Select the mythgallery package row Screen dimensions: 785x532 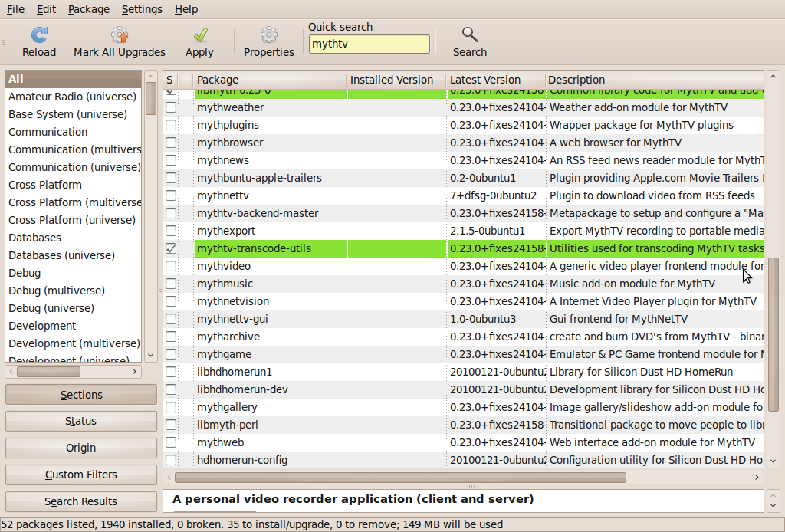click(463, 407)
